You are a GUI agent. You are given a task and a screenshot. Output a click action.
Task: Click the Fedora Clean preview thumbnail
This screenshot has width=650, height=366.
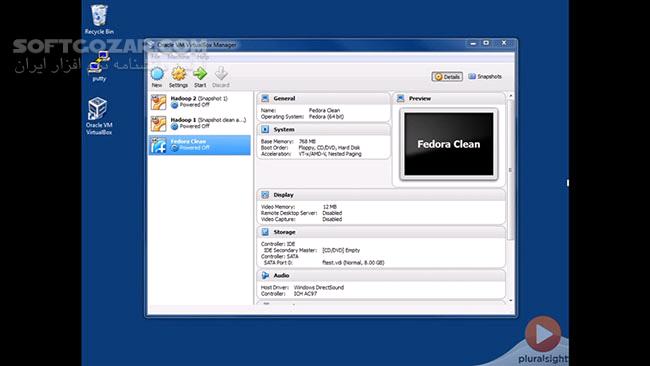coord(449,144)
